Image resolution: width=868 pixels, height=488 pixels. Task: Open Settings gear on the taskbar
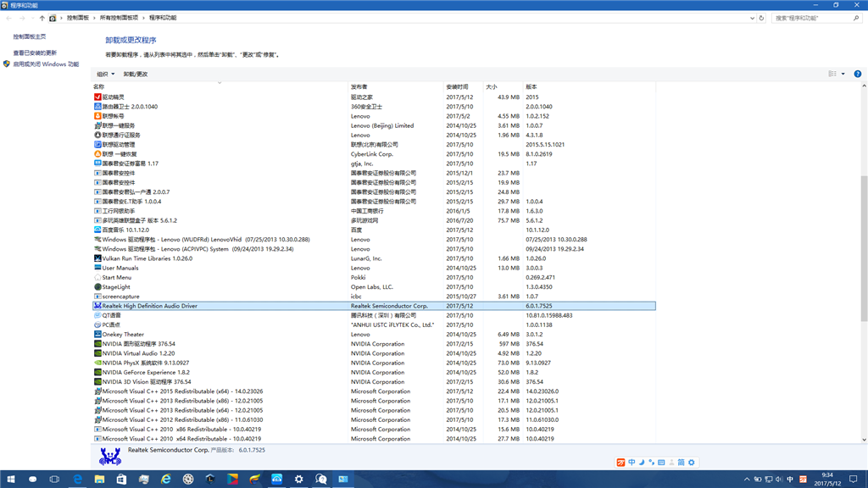pos(299,480)
